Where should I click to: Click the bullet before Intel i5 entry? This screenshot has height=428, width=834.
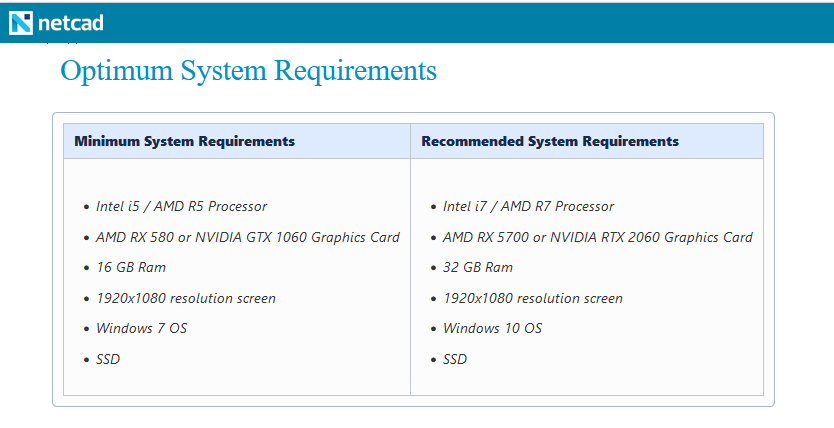[x=87, y=207]
